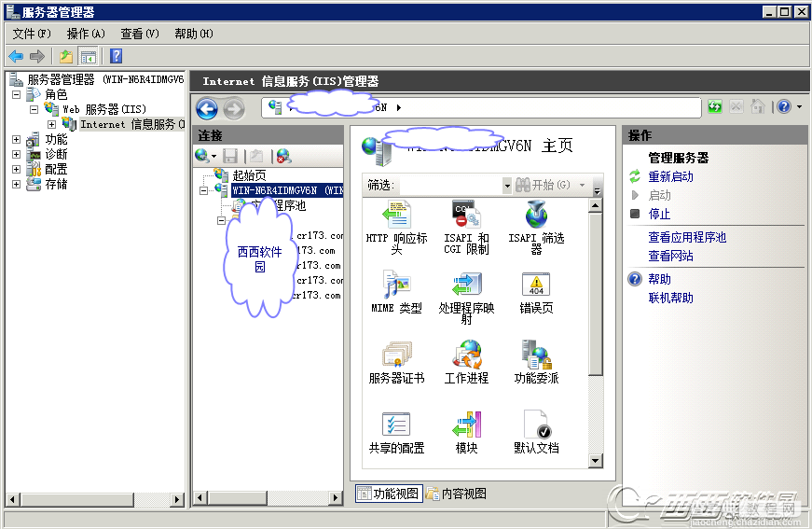Click the green refresh icon in address bar

coord(715,106)
